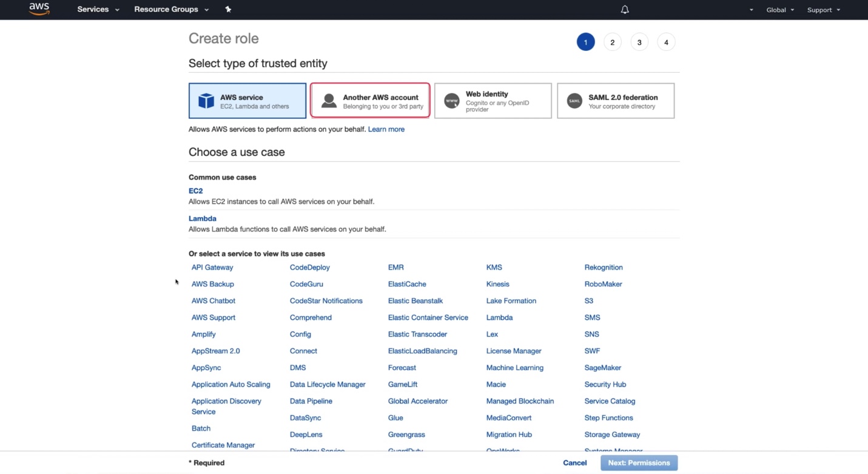Pick the AWS Backup service

point(213,284)
